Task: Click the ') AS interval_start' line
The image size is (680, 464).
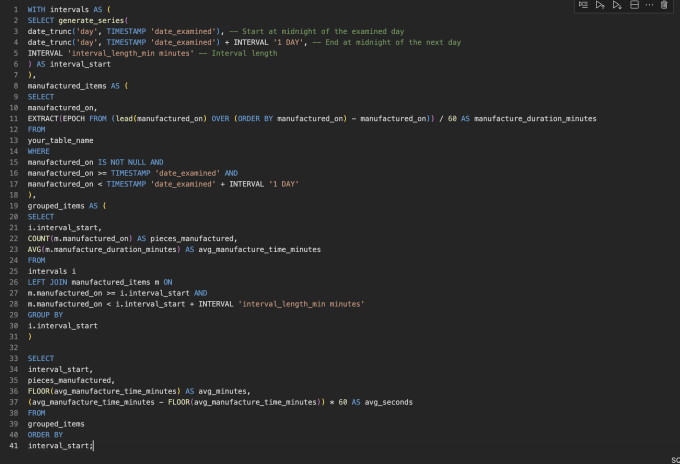Action: (x=69, y=64)
